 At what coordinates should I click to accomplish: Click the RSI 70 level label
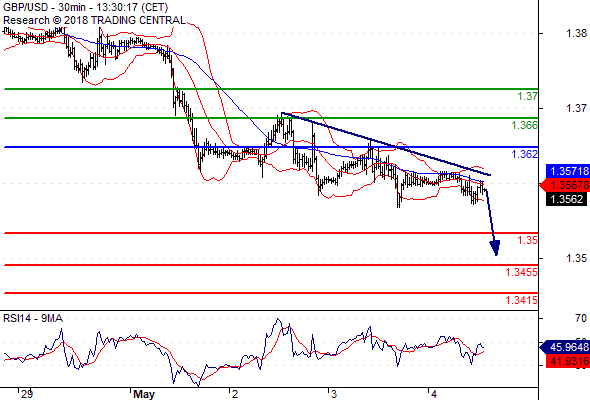[581, 318]
